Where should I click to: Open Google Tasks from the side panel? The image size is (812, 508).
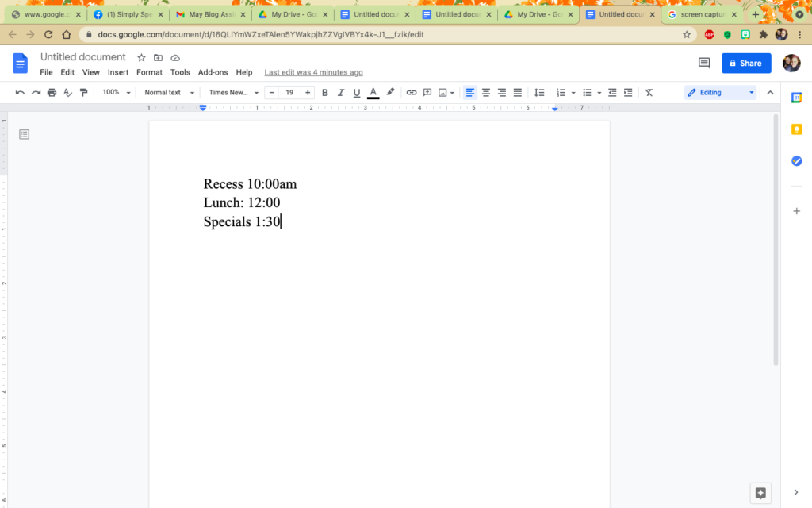[796, 160]
